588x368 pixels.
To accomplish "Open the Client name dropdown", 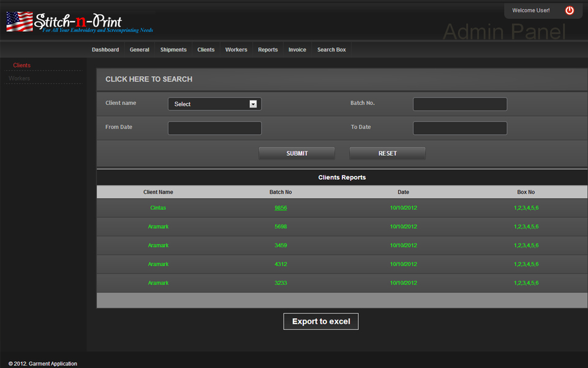I will [x=214, y=104].
